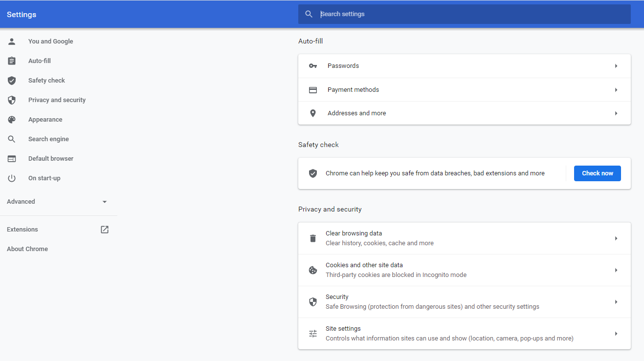Click the key icon in the Passwords row

[313, 66]
